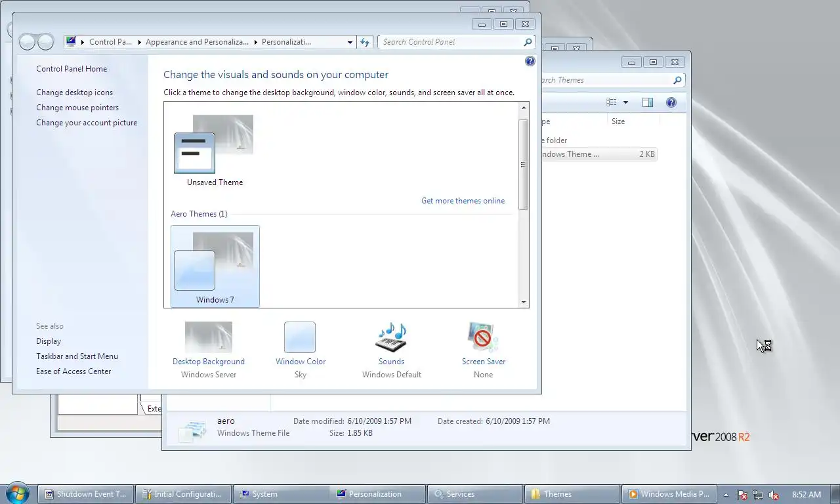Image resolution: width=840 pixels, height=504 pixels.
Task: Click the search icon in Themes window
Action: (677, 80)
